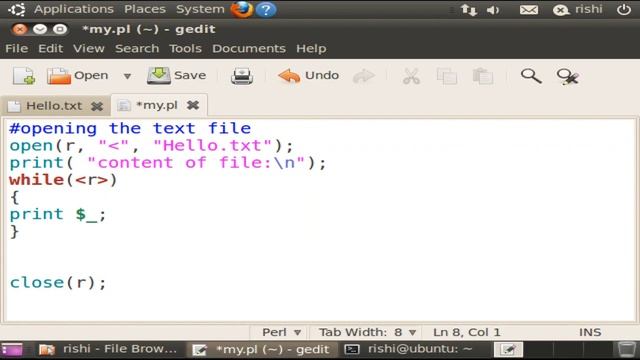Open the Tools menu
This screenshot has height=360, width=640.
click(x=185, y=49)
